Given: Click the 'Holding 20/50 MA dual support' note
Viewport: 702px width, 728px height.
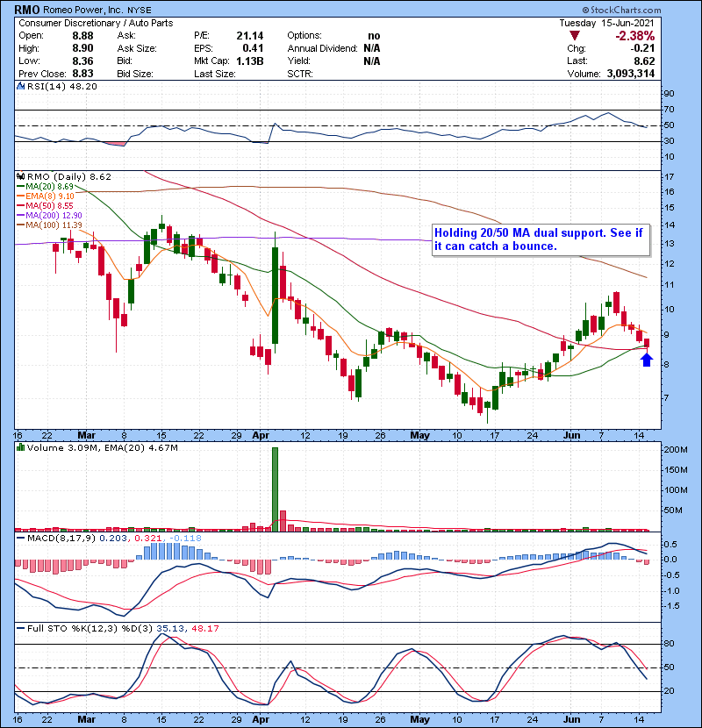Looking at the screenshot, I should 540,239.
